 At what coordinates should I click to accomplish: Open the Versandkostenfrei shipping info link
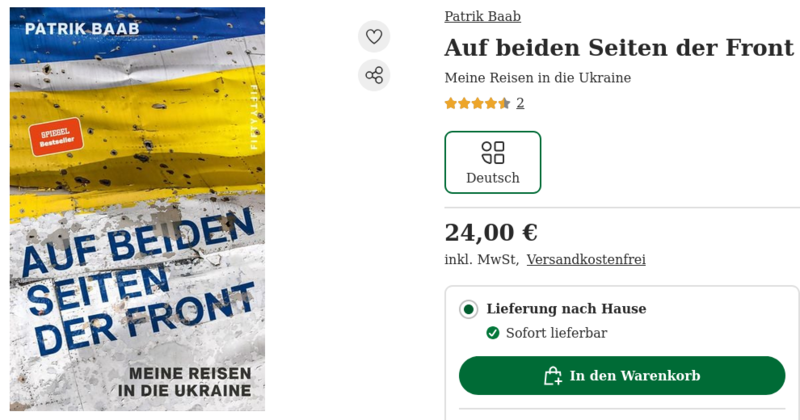click(586, 260)
